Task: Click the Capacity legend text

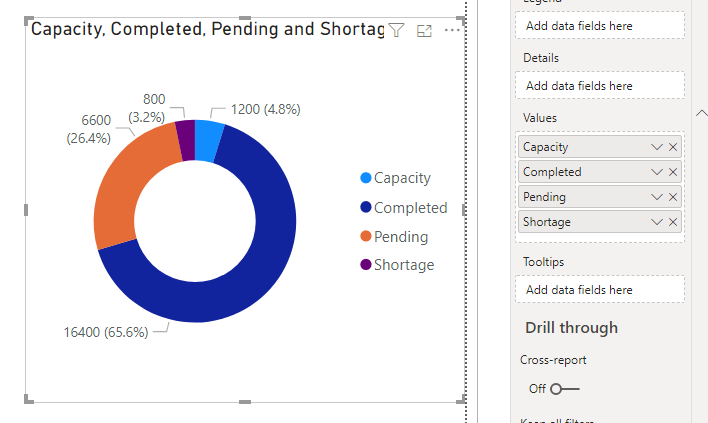Action: click(402, 178)
